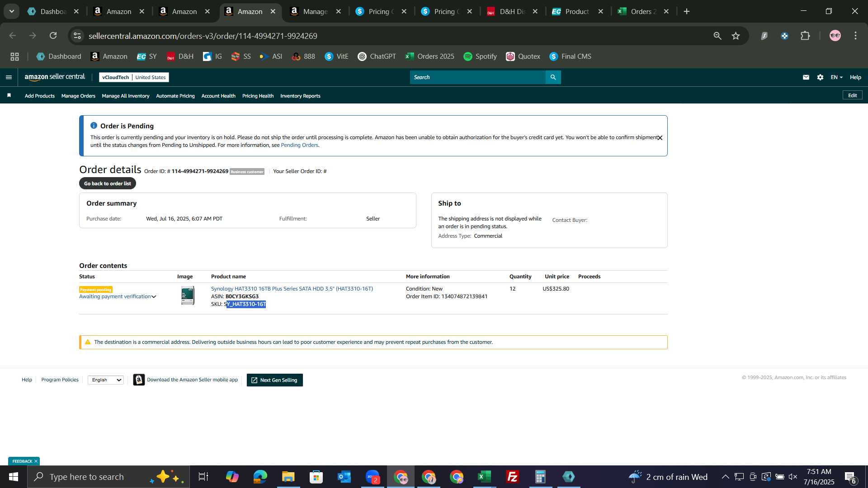Open the D&H bookmark
This screenshot has width=868, height=488.
point(180,56)
